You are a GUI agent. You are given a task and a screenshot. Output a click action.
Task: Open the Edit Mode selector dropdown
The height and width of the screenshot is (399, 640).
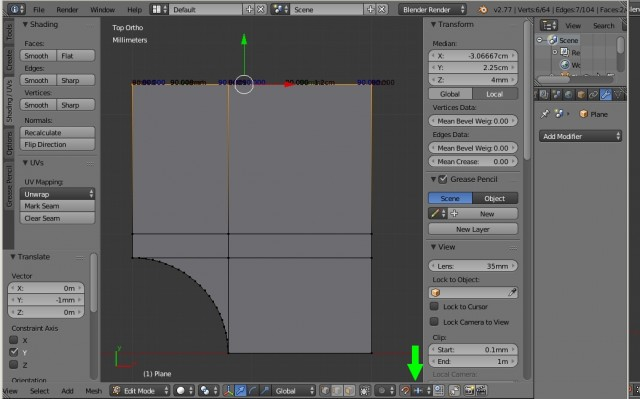[x=140, y=390]
